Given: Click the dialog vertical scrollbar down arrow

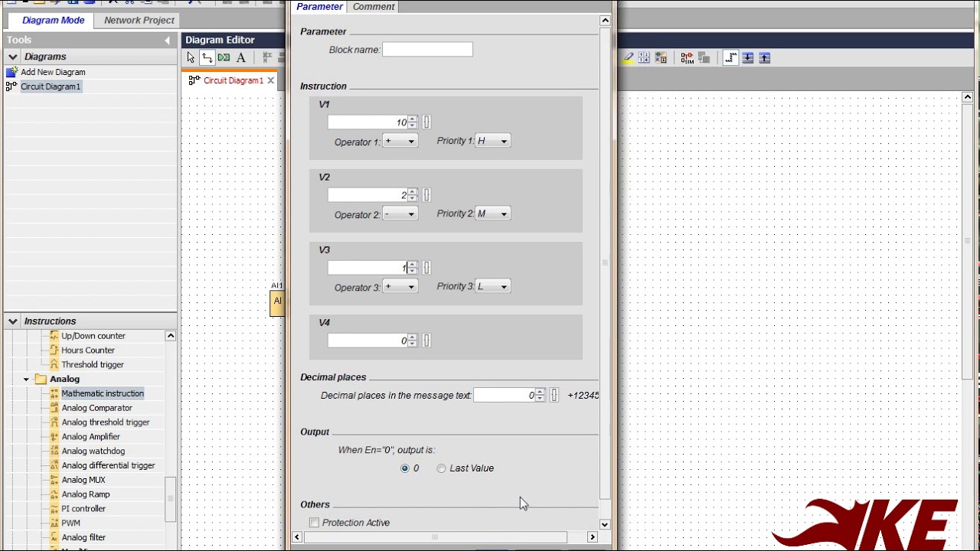Looking at the screenshot, I should tap(605, 524).
